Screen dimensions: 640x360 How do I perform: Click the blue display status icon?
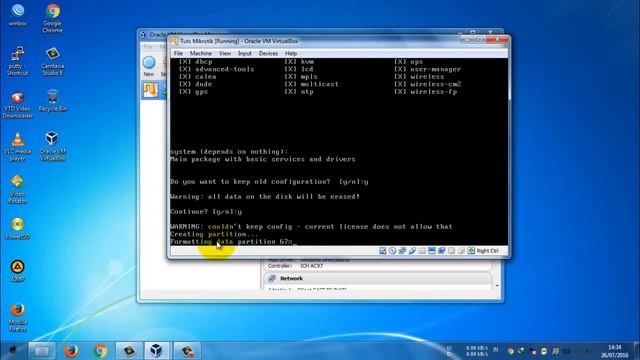coord(431,251)
